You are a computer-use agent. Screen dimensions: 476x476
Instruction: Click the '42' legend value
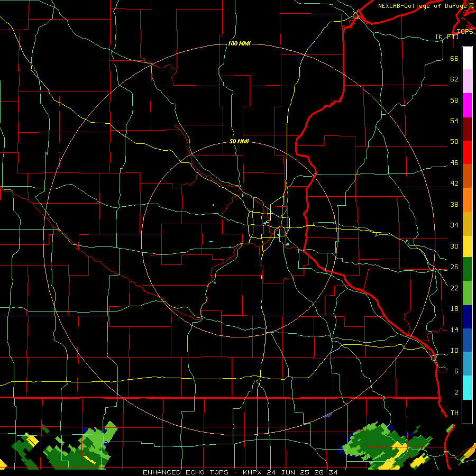click(454, 183)
